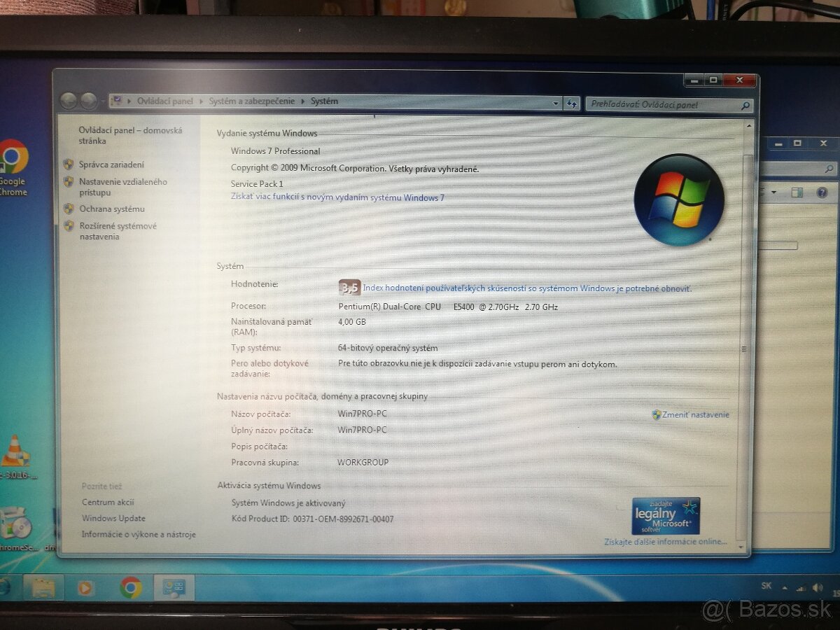Viewport: 840px width, 630px height.
Task: Open Správca zariadení link
Action: tap(111, 165)
